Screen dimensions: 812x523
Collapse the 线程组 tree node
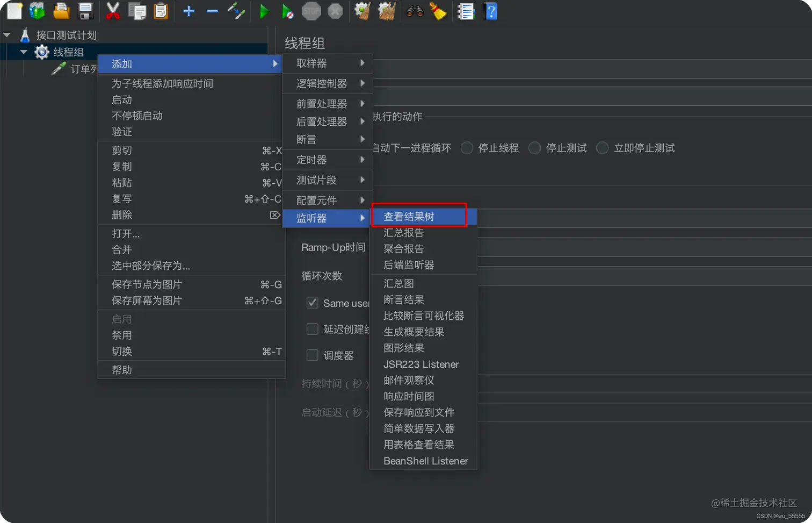coord(23,52)
